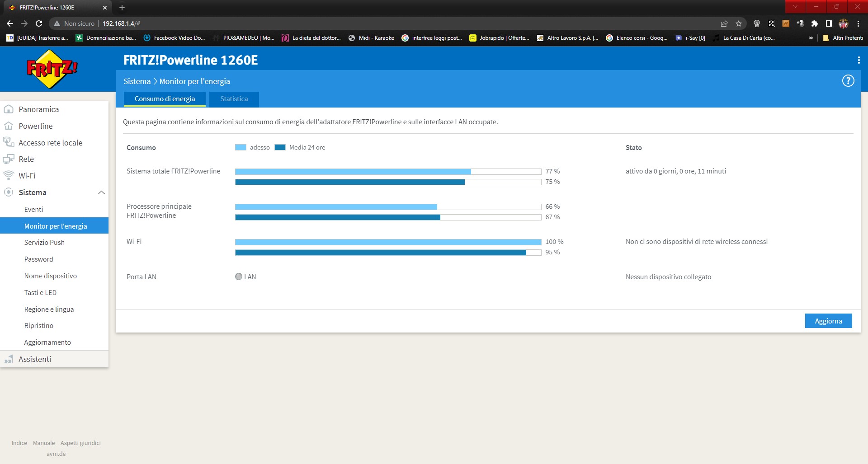Click the browser forward arrow

click(x=24, y=23)
